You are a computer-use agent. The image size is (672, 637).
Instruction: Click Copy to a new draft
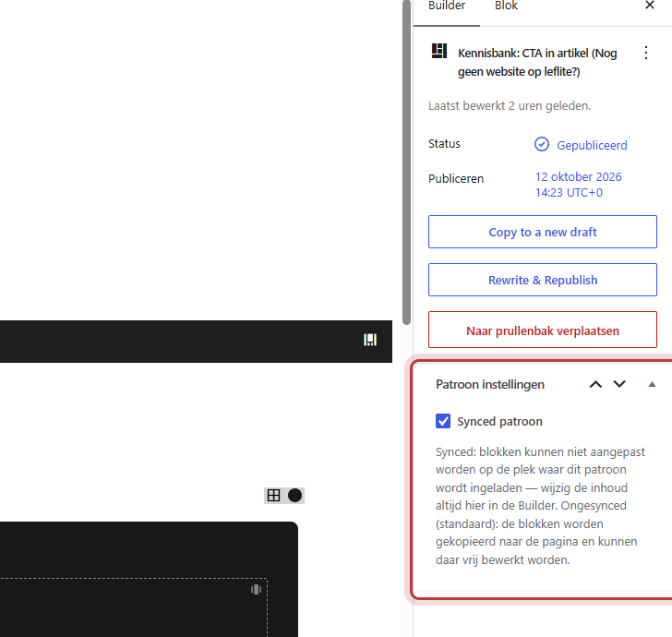pos(543,232)
